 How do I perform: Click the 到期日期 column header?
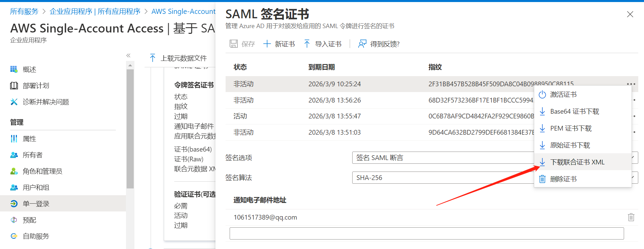pyautogui.click(x=321, y=67)
